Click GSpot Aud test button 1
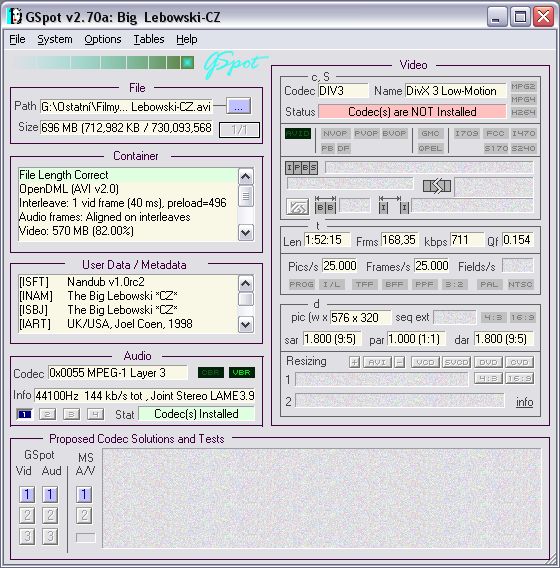 [50, 494]
